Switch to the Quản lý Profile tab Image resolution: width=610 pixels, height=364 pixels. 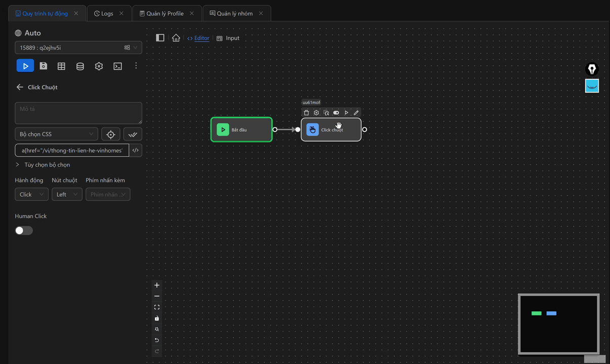(165, 14)
